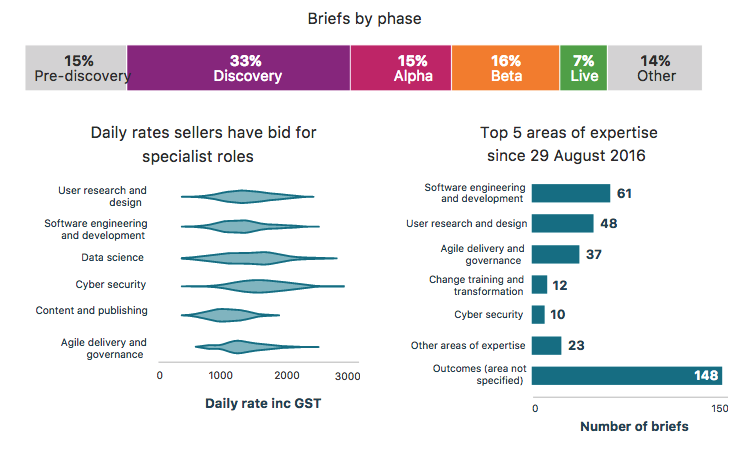Select the Other areas of expertise bar

tap(546, 346)
